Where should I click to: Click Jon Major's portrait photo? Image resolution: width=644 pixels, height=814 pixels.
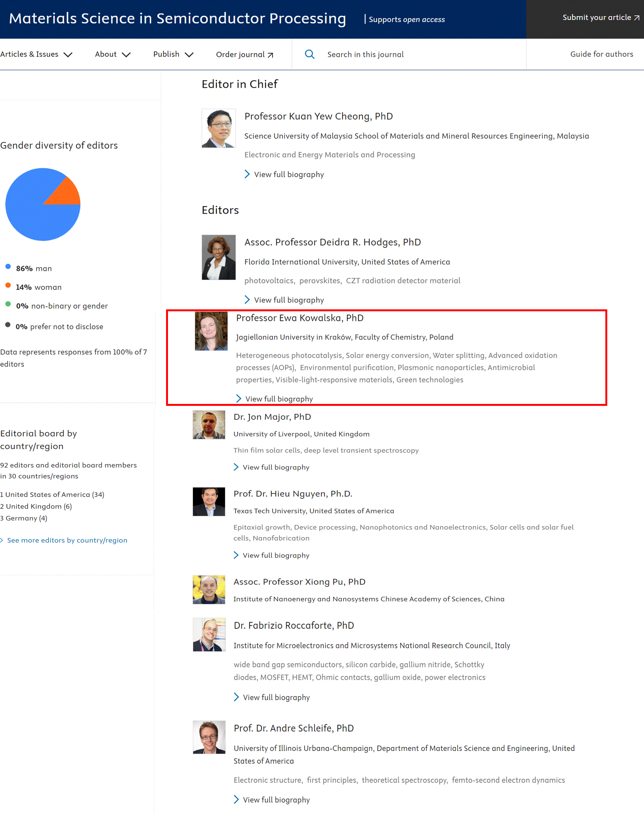(x=209, y=425)
